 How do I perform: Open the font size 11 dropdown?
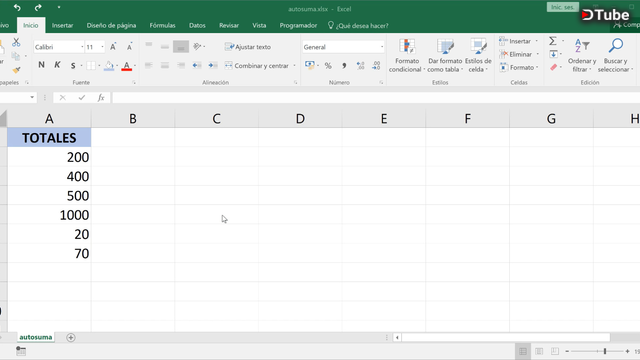pyautogui.click(x=102, y=47)
